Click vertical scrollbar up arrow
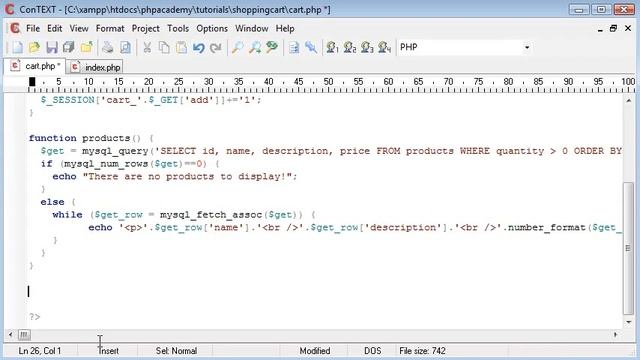The width and height of the screenshot is (640, 360). [629, 100]
